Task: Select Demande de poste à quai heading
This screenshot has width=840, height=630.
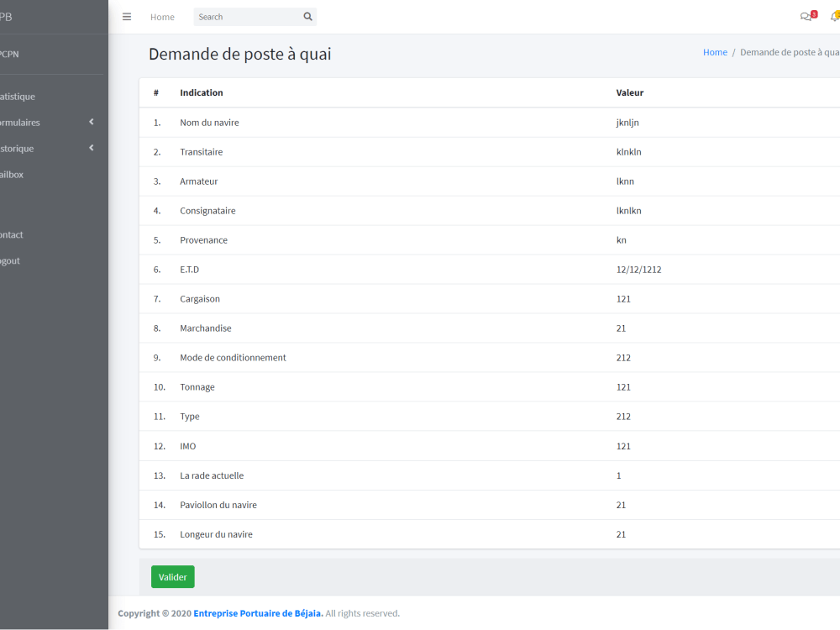Action: click(x=240, y=54)
